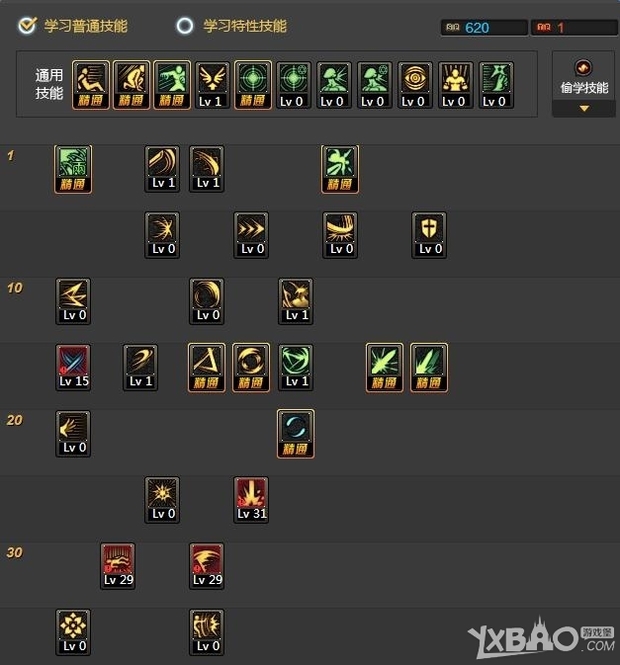Select the flower petal skill icon Lv 0
The height and width of the screenshot is (665, 620).
click(73, 632)
